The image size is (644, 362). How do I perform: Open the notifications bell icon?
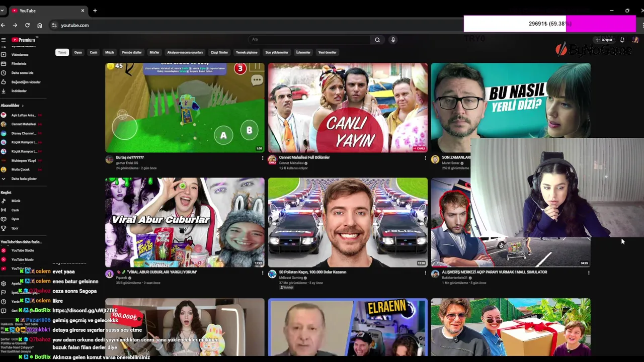(622, 40)
